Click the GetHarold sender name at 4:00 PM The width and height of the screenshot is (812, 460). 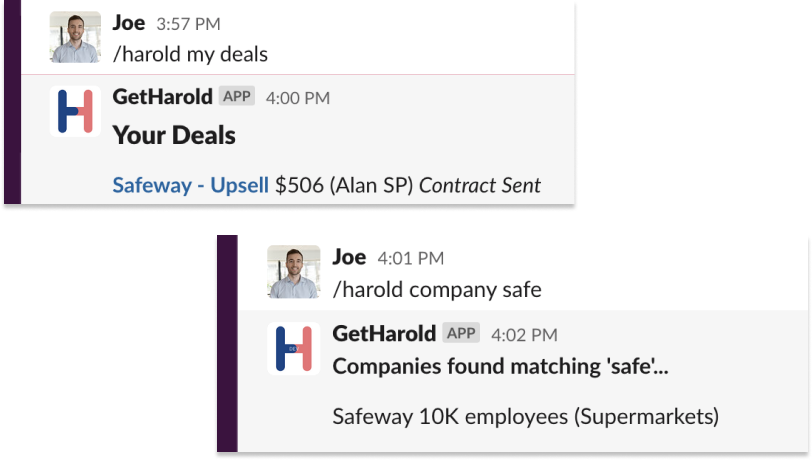click(x=162, y=97)
